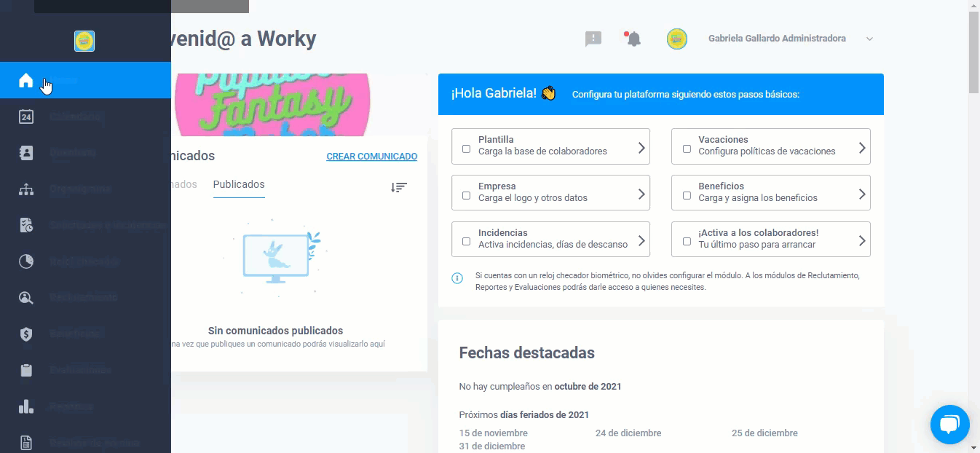Check the ¡Activa a los colaboradores! checkbox

pyautogui.click(x=687, y=242)
